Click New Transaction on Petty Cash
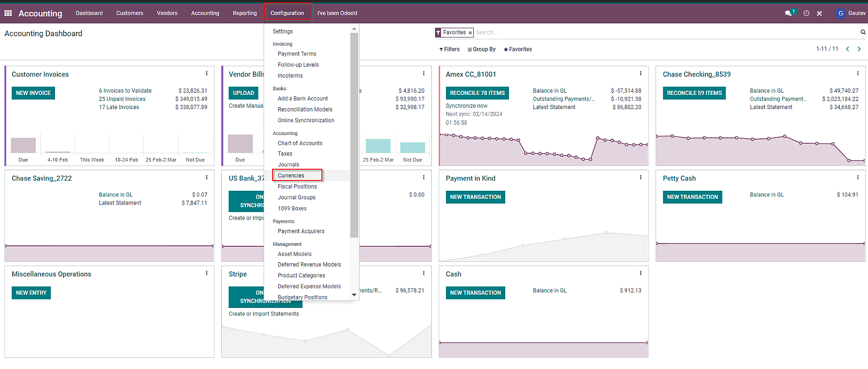 (x=693, y=197)
